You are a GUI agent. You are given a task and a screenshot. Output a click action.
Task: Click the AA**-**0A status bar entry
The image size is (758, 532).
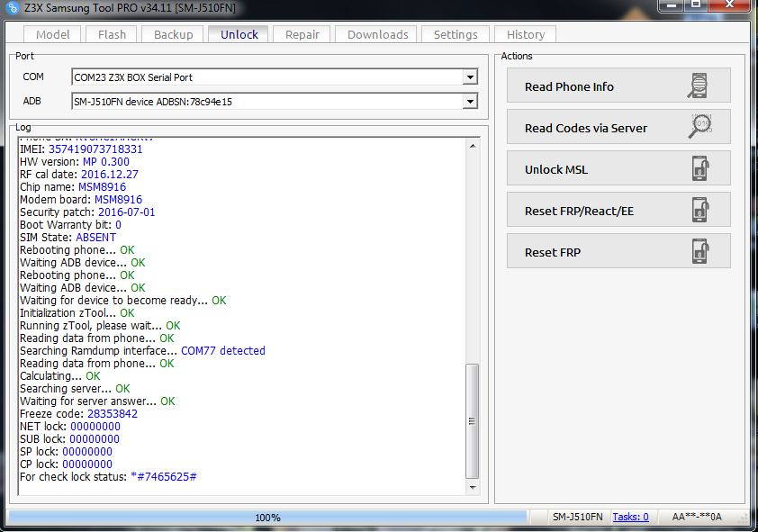(697, 517)
